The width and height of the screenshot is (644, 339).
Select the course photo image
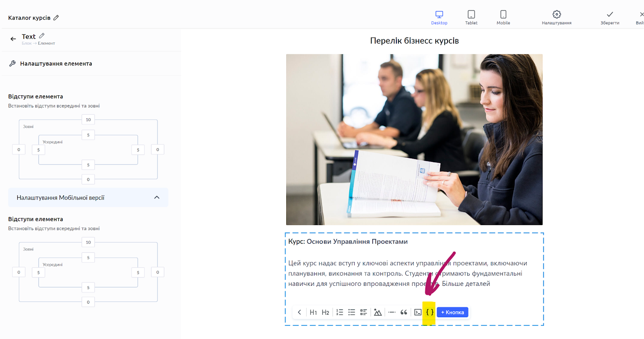pyautogui.click(x=414, y=139)
